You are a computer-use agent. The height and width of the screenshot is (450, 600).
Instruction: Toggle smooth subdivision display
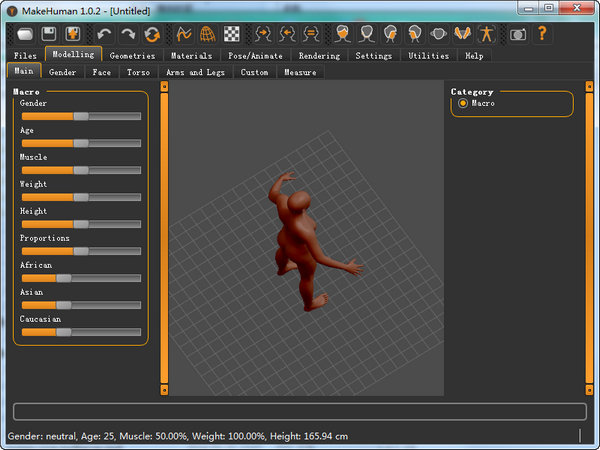(184, 34)
